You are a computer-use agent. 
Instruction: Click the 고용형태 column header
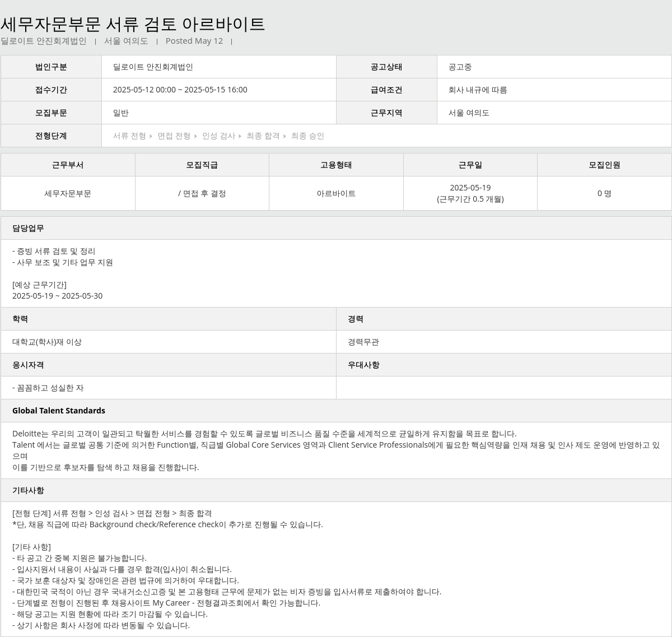coord(336,165)
